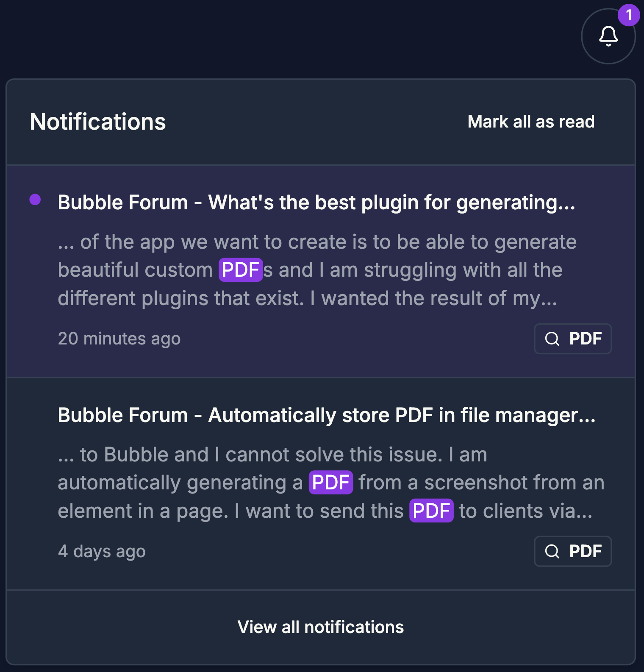
Task: Click the '4 days ago' timestamp
Action: (102, 551)
